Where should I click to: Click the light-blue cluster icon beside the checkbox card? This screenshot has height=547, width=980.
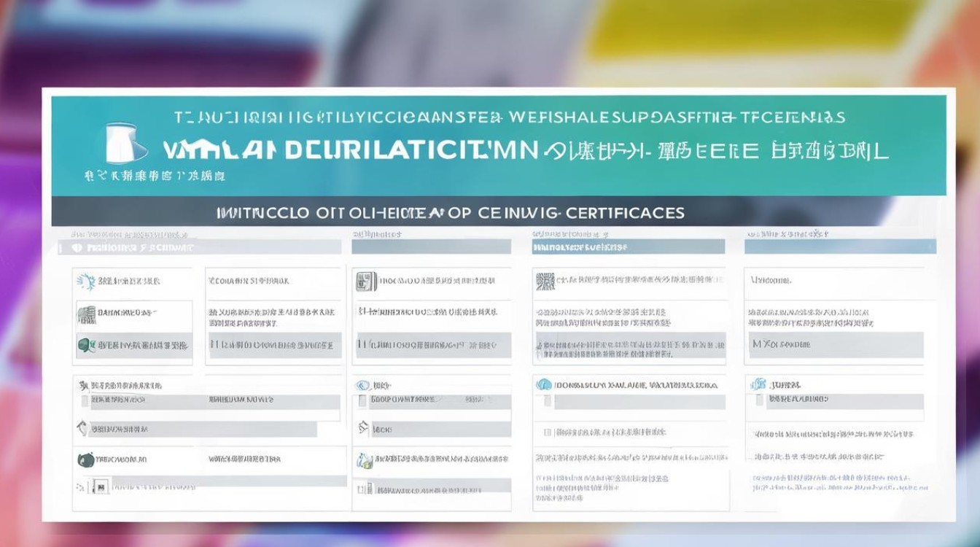pos(758,384)
